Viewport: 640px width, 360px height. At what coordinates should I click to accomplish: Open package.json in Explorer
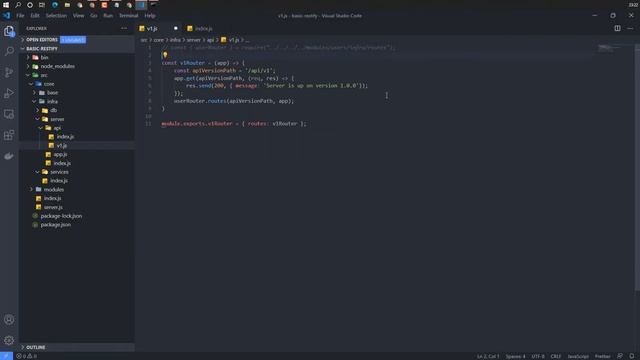tap(56, 224)
